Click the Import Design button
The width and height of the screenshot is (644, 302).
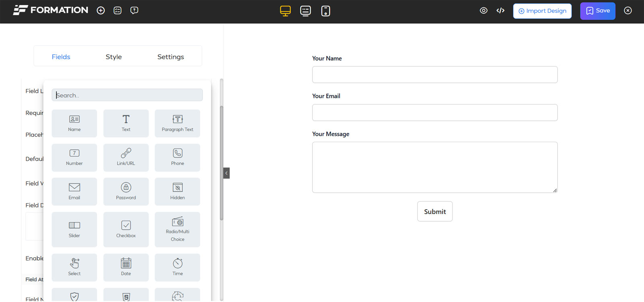[542, 11]
